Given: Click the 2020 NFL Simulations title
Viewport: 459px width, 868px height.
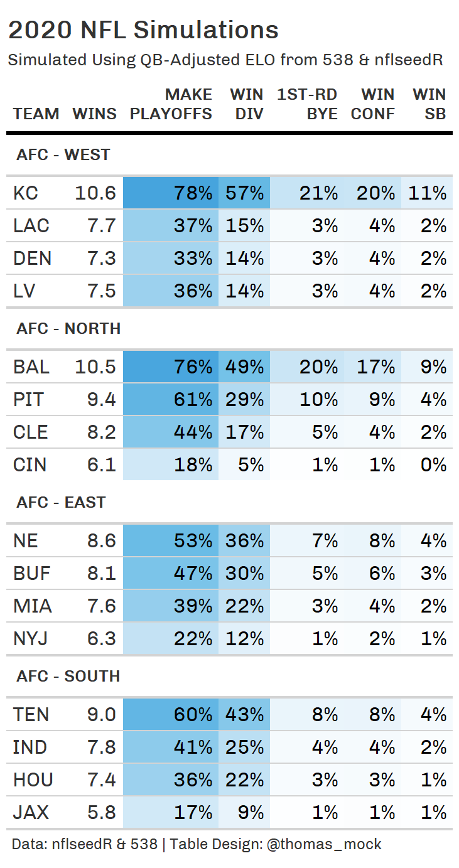Looking at the screenshot, I should tap(143, 30).
